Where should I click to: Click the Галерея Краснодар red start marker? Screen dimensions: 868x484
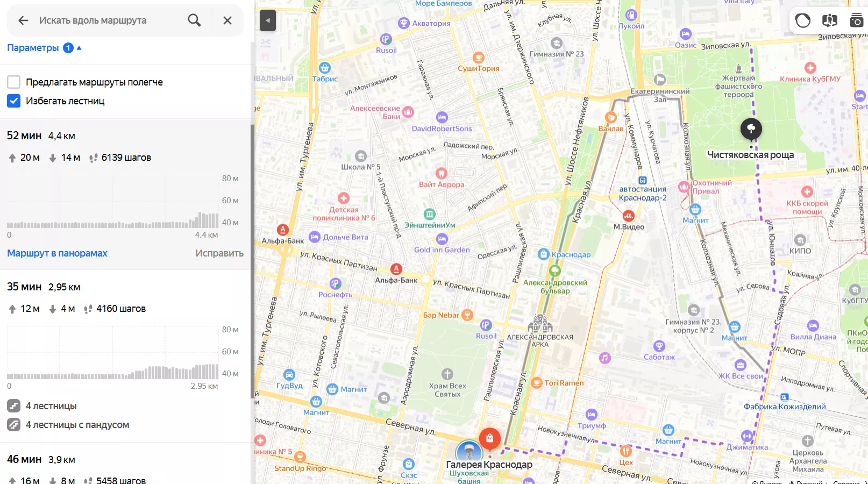[x=489, y=438]
